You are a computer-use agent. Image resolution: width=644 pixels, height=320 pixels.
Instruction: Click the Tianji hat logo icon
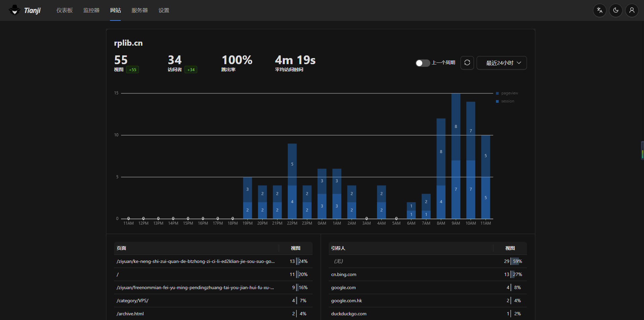[x=14, y=10]
